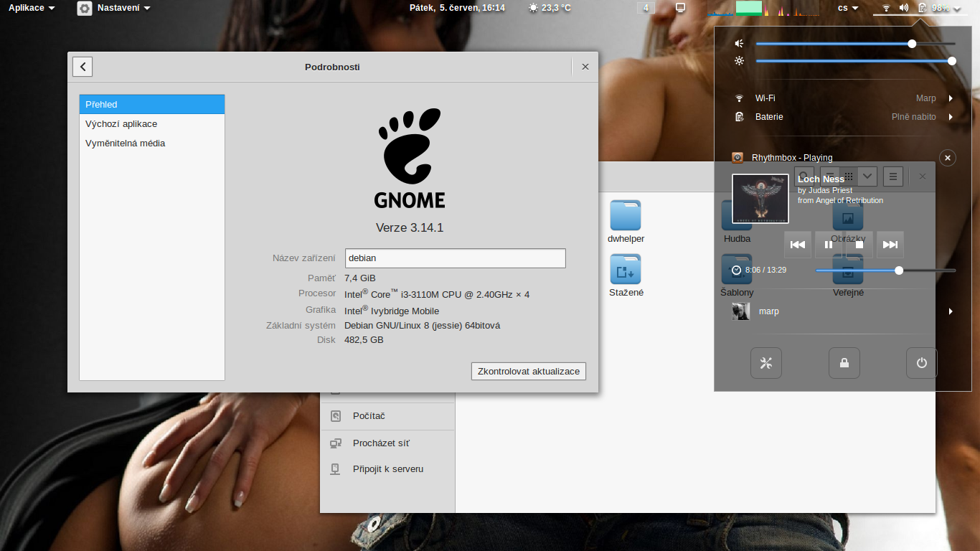The height and width of the screenshot is (551, 980).
Task: Click the Počítač drive icon in Files sidebar
Action: (335, 416)
